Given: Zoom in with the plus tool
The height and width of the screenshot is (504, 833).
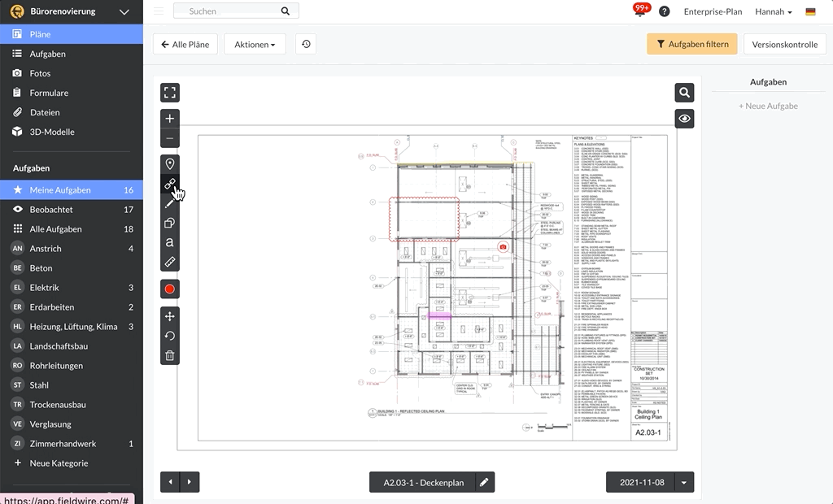Looking at the screenshot, I should click(x=170, y=119).
